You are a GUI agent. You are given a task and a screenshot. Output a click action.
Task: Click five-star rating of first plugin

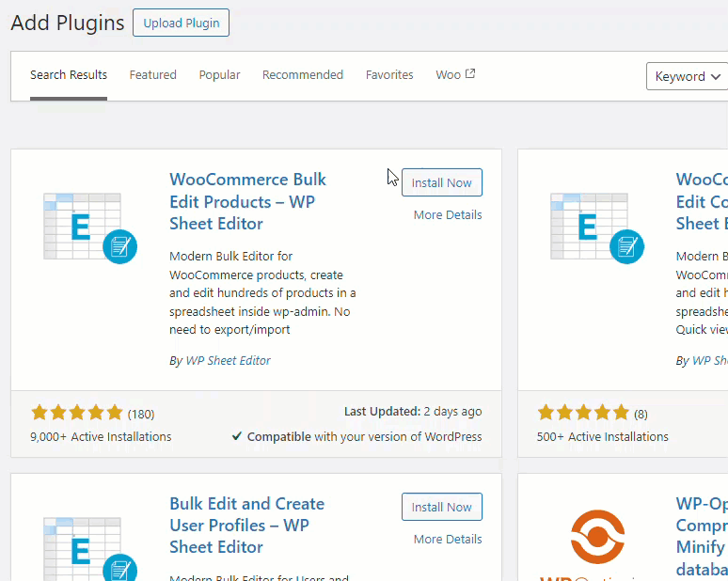[x=77, y=413]
